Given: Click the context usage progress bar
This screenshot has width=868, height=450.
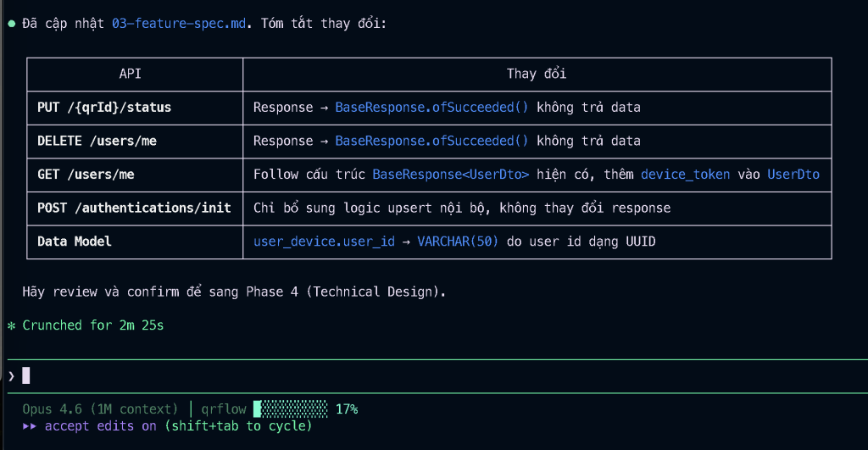Looking at the screenshot, I should [291, 409].
